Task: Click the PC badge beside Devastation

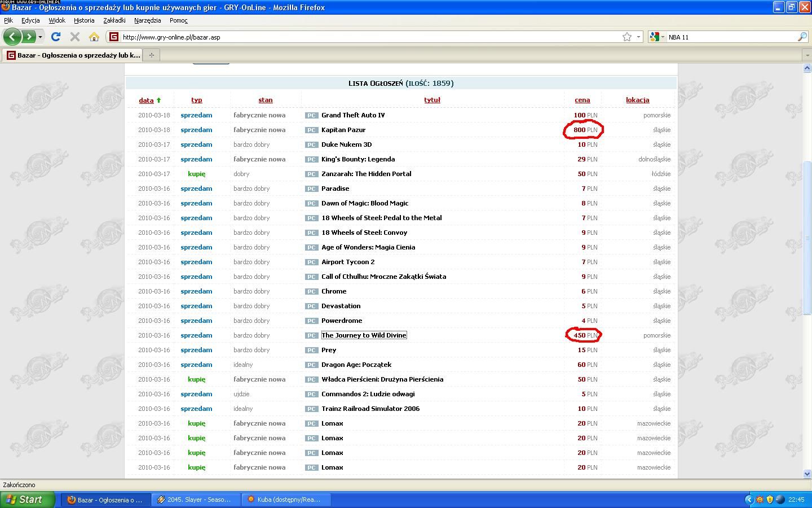Action: click(311, 306)
